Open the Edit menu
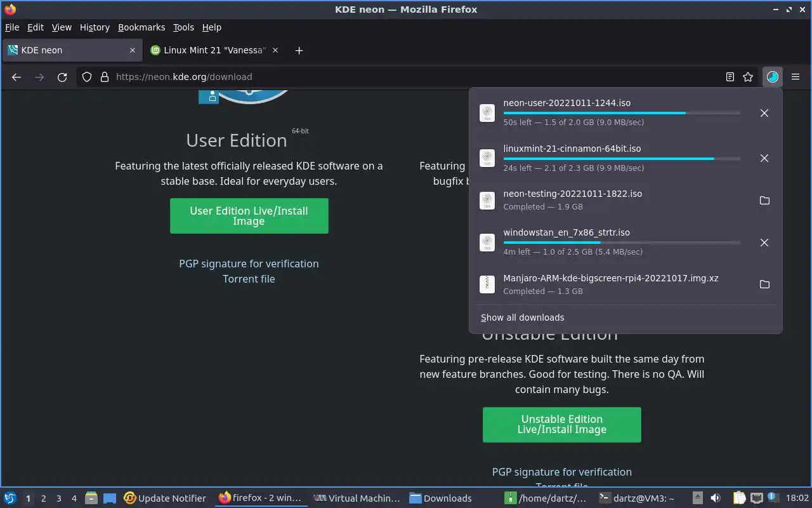812x508 pixels. click(36, 27)
